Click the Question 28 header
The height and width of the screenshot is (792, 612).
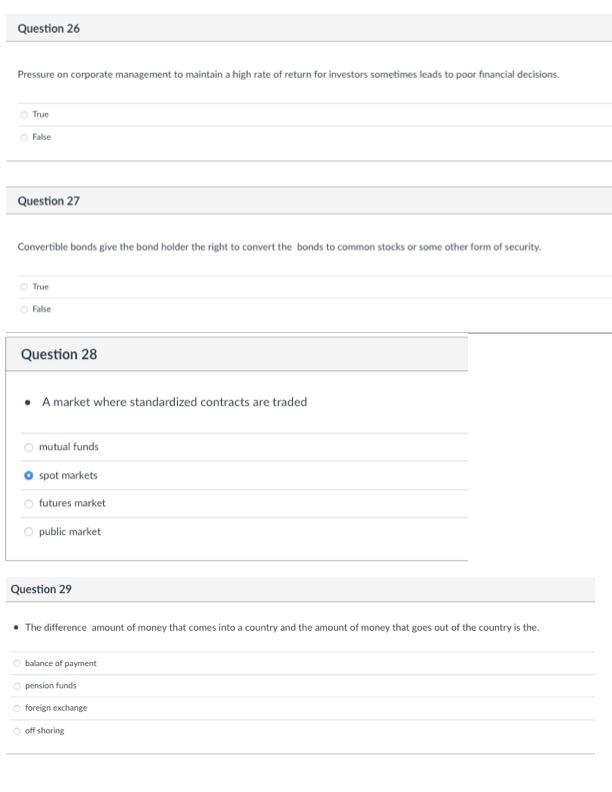[59, 355]
